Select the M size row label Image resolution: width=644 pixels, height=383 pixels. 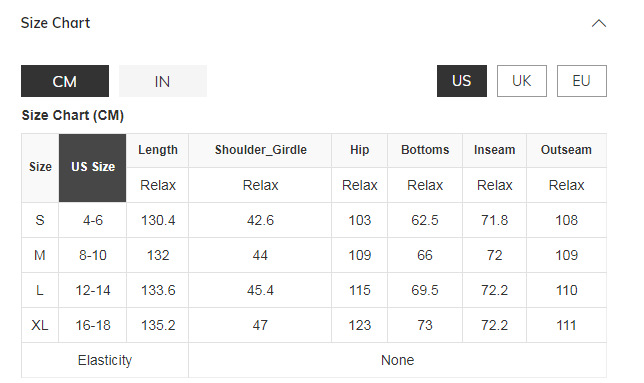[40, 255]
